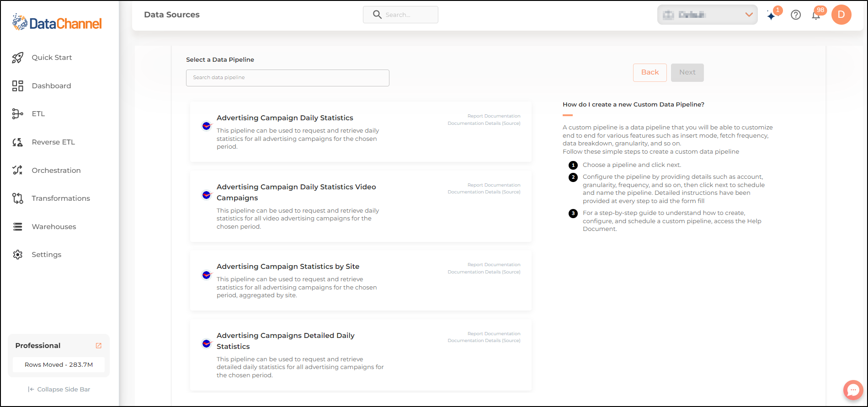Click the Next button
Screen dimensions: 868x407
point(687,73)
